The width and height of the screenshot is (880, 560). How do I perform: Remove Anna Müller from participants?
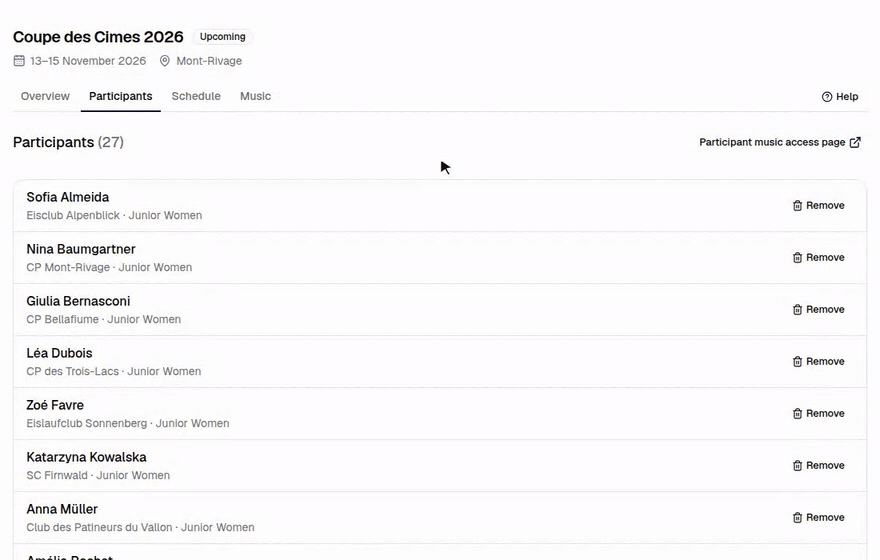pos(818,517)
